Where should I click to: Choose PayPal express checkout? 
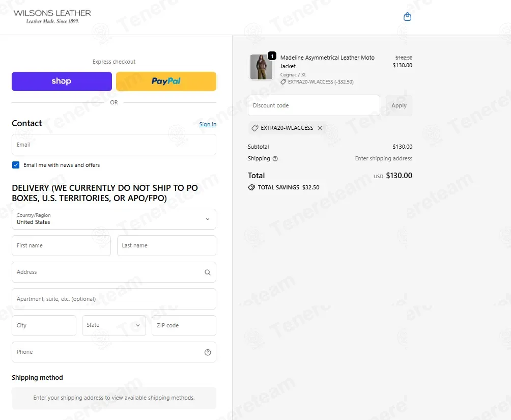coord(166,81)
